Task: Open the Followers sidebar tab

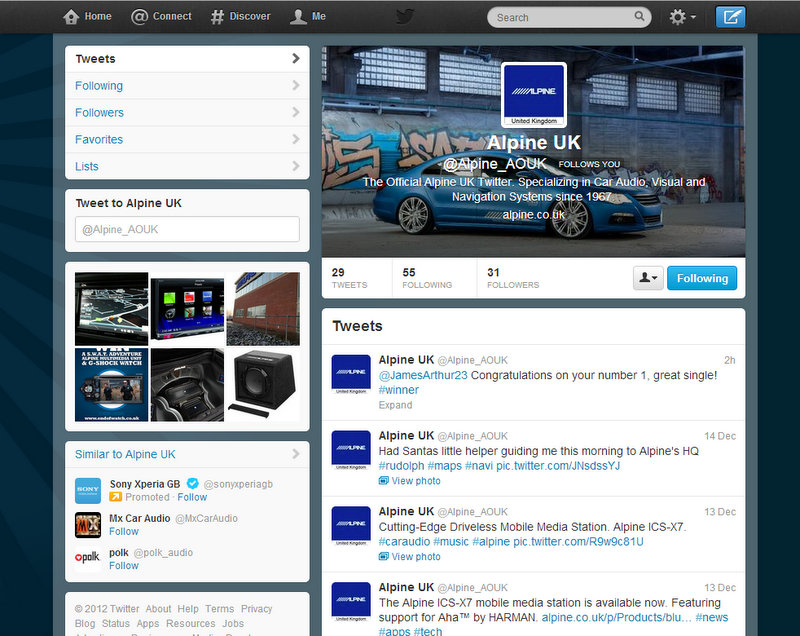Action: (187, 113)
